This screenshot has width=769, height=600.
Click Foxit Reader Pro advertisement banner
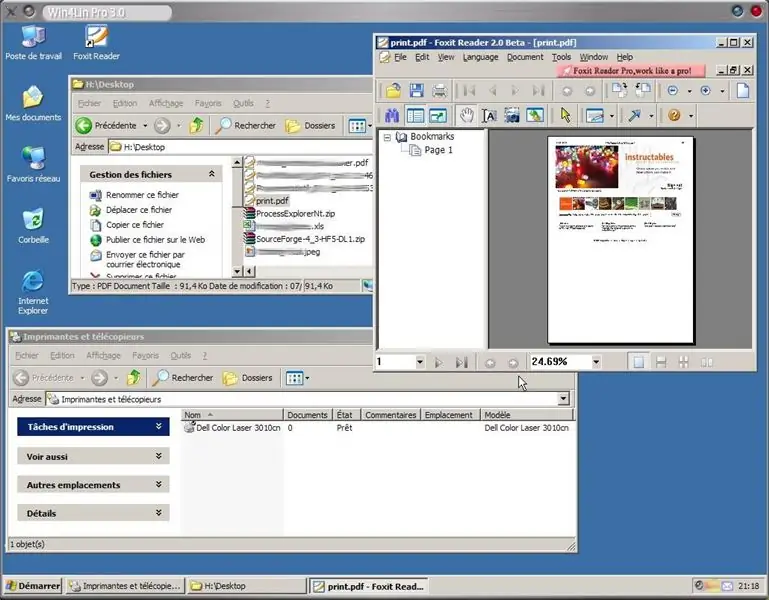pos(631,71)
